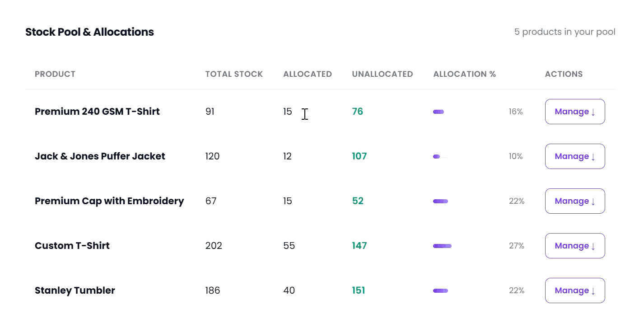Expand Manage for Jack & Jones Puffer Jacket
The width and height of the screenshot is (644, 328).
tap(575, 156)
